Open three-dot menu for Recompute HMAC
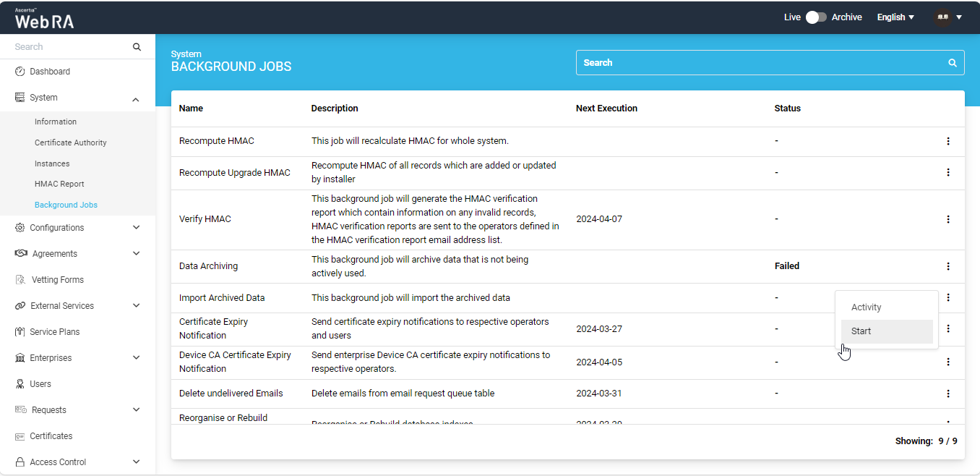Image resolution: width=980 pixels, height=476 pixels. tap(948, 141)
